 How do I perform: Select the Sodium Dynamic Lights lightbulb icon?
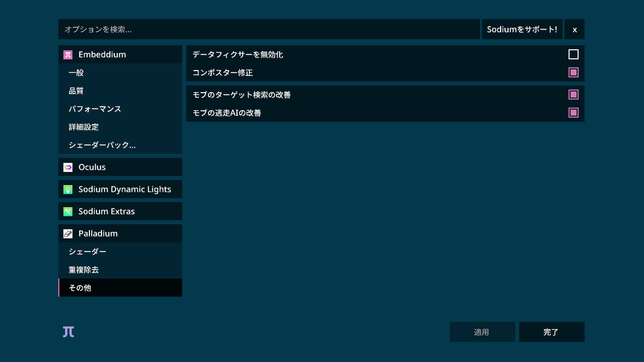tap(68, 189)
